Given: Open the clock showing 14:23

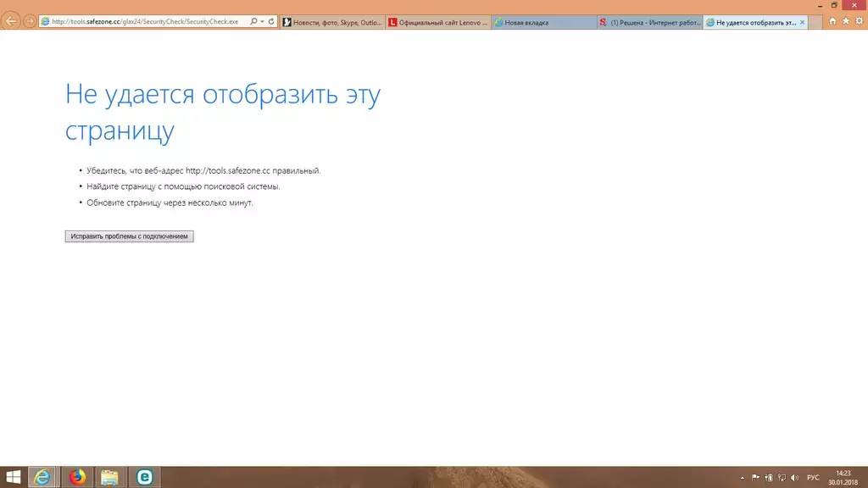Looking at the screenshot, I should click(x=843, y=478).
